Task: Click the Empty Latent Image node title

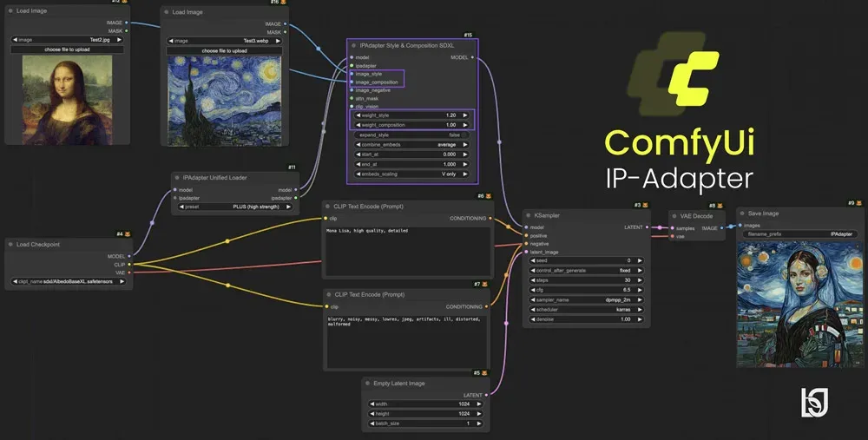Action: click(399, 383)
